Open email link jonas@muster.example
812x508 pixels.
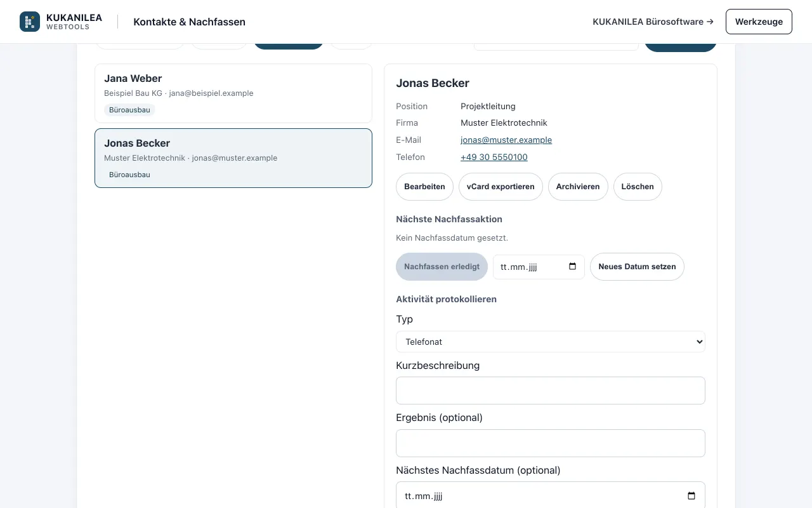pos(506,140)
